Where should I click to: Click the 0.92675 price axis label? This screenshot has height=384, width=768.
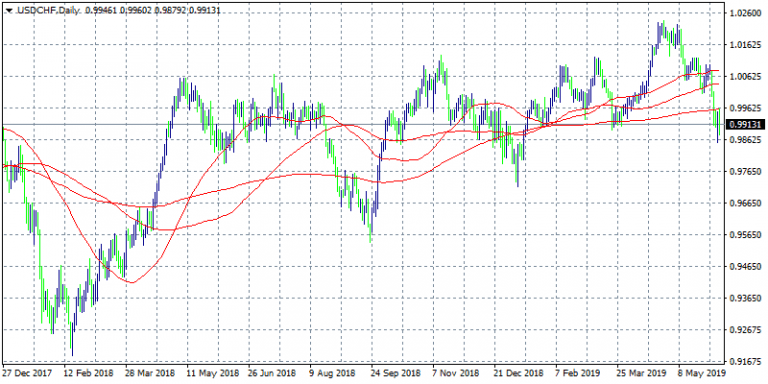(x=745, y=330)
